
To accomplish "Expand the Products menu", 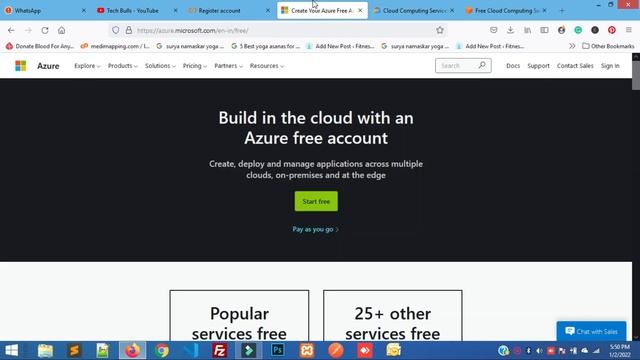I will tap(122, 66).
